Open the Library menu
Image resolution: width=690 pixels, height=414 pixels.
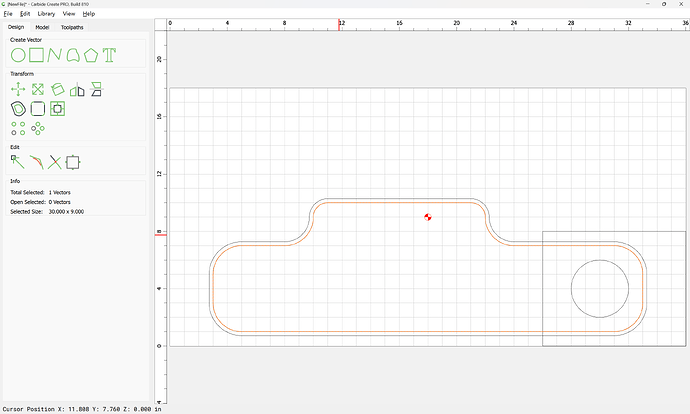(x=46, y=14)
